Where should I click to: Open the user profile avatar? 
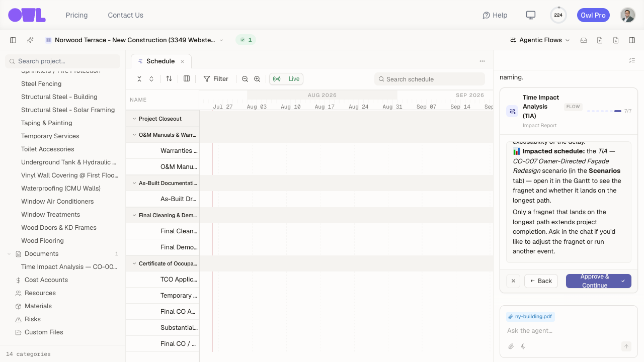click(x=628, y=15)
